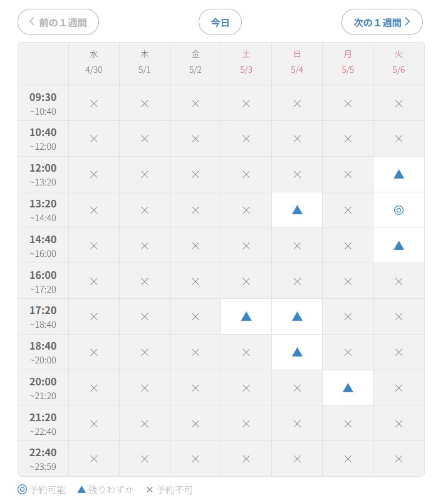448x500 pixels.
Task: Click the 今日 (today) button
Action: [x=220, y=22]
